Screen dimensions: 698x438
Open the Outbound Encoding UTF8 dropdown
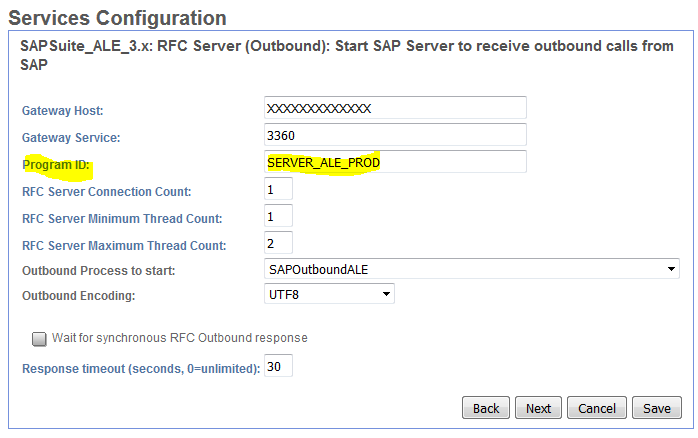coord(329,294)
